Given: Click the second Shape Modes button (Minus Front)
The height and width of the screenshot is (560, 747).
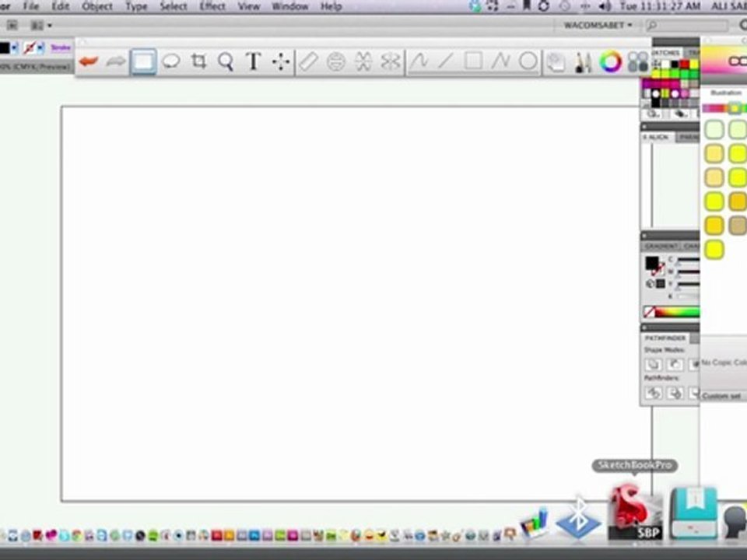Looking at the screenshot, I should point(675,365).
